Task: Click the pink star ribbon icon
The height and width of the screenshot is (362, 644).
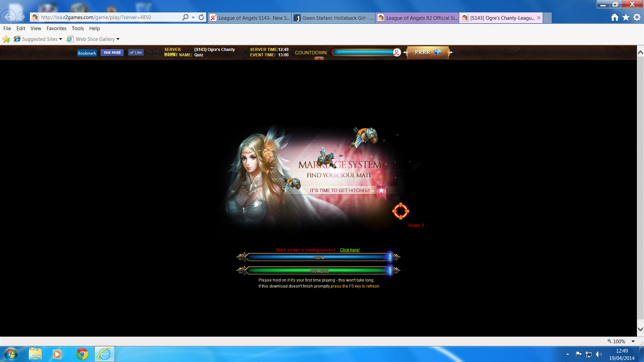Action: 381,190
